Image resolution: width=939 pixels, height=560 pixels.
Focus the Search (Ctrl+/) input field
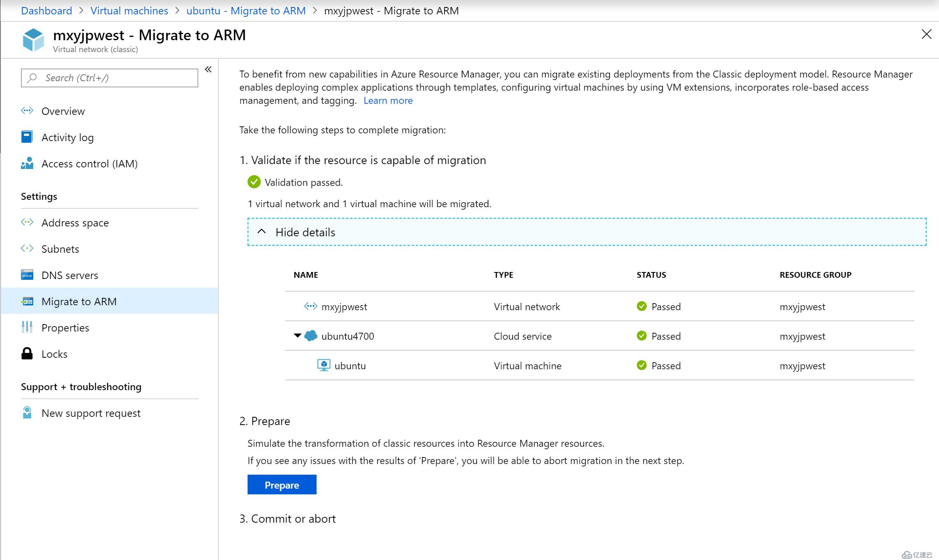pyautogui.click(x=110, y=78)
